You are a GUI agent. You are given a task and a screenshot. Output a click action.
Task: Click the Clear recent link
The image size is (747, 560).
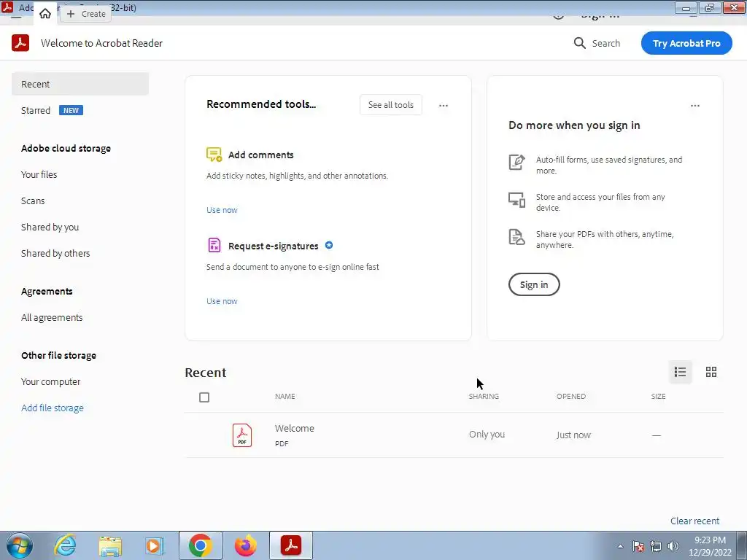tap(694, 521)
